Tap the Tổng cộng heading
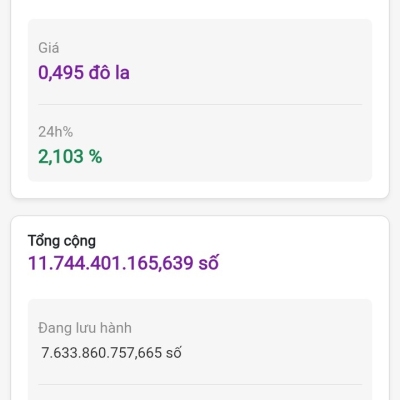The height and width of the screenshot is (400, 400). (62, 241)
